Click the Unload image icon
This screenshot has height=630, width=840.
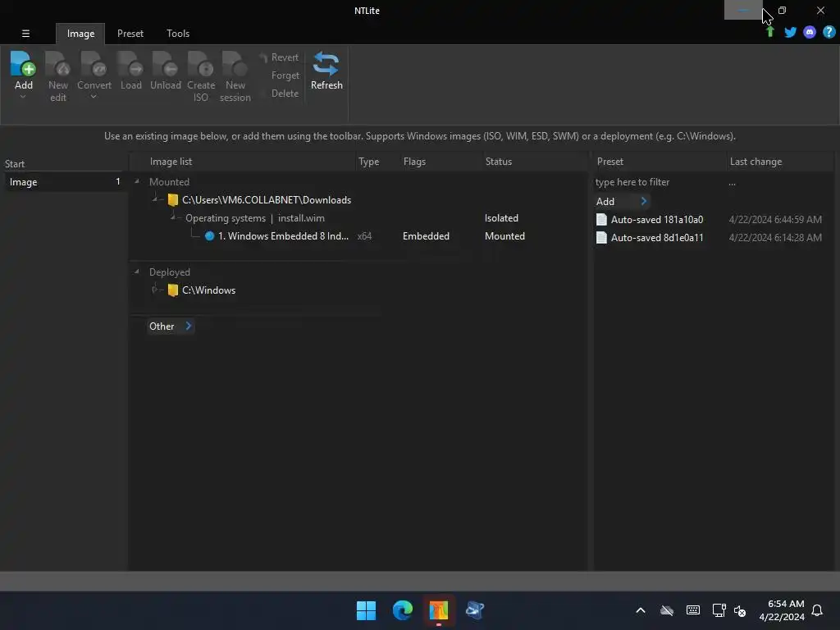point(165,64)
